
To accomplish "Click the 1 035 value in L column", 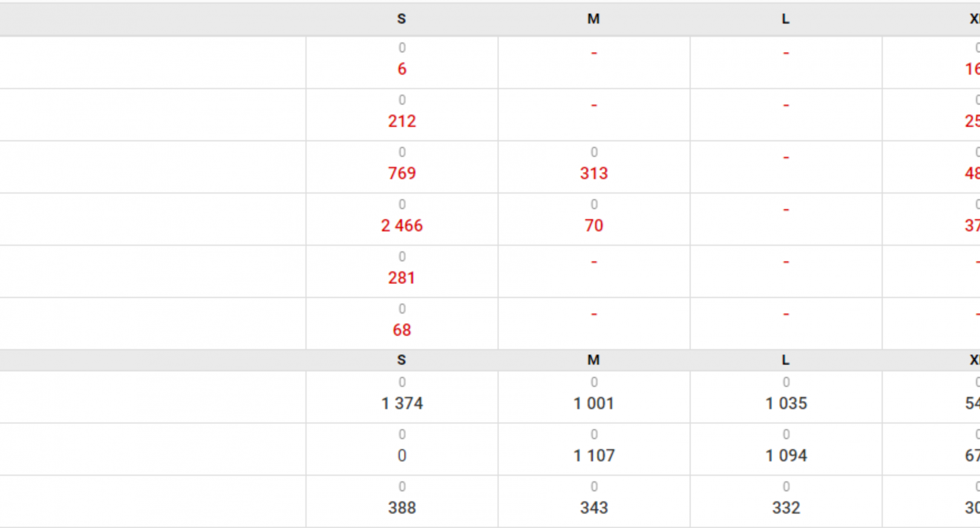I will point(786,403).
